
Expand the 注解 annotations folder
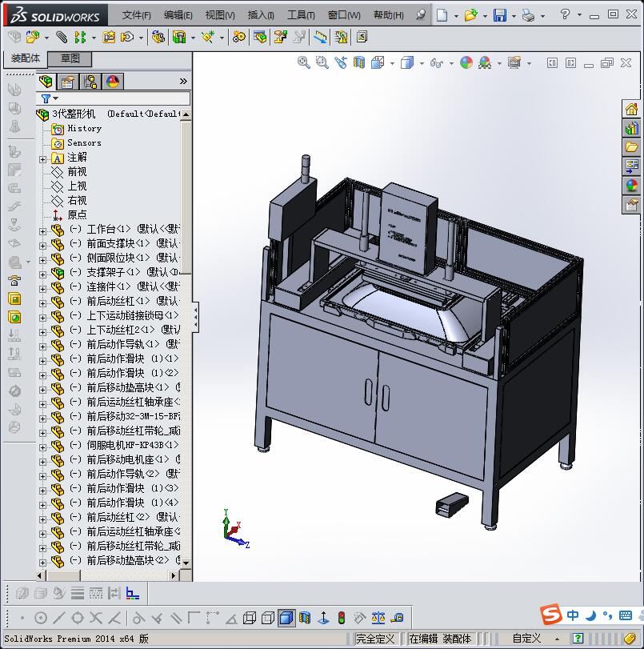click(42, 159)
